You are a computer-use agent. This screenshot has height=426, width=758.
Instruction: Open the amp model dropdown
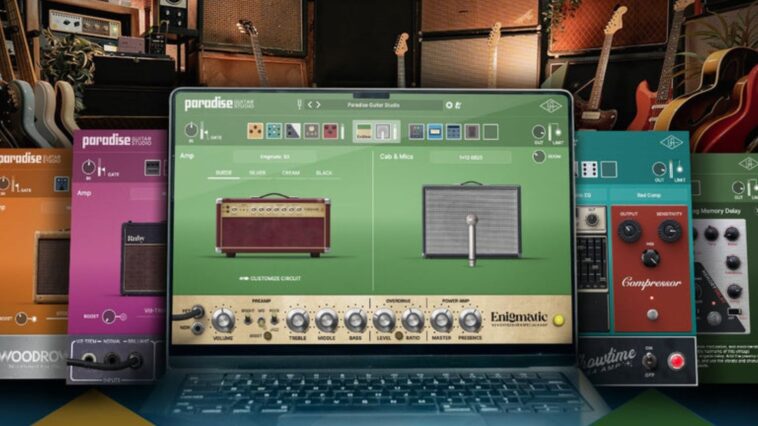click(x=275, y=157)
